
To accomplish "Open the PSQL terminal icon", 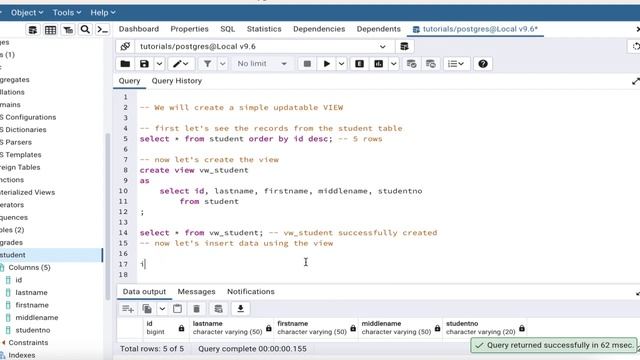I will coord(102,30).
